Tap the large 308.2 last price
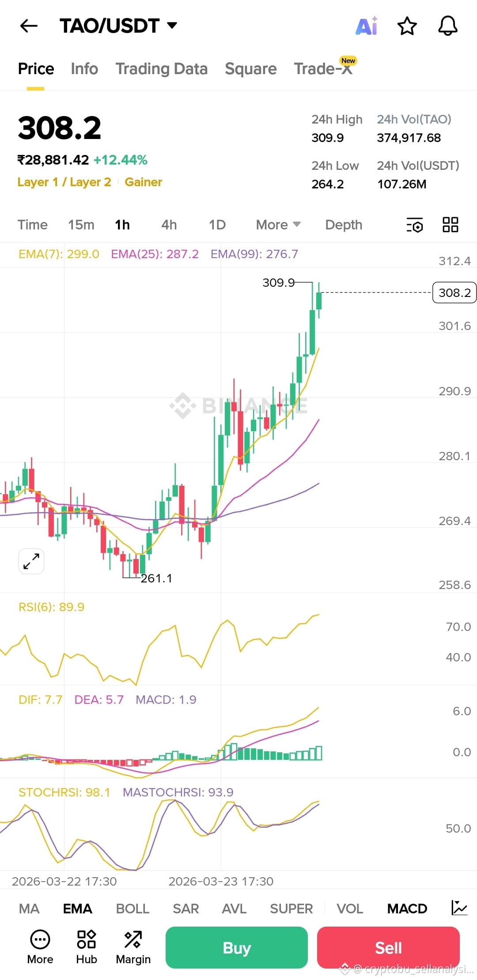This screenshot has width=477, height=980. point(60,128)
